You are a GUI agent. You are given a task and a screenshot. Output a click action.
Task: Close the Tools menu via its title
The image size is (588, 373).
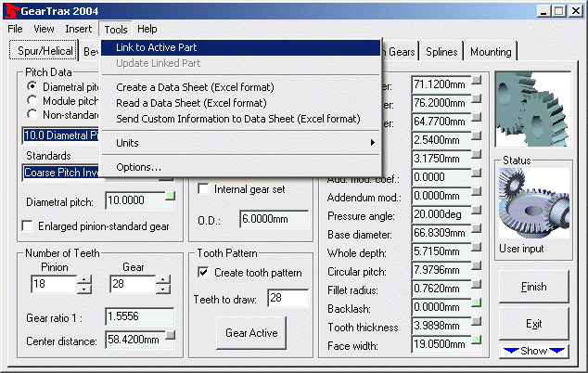tap(116, 30)
